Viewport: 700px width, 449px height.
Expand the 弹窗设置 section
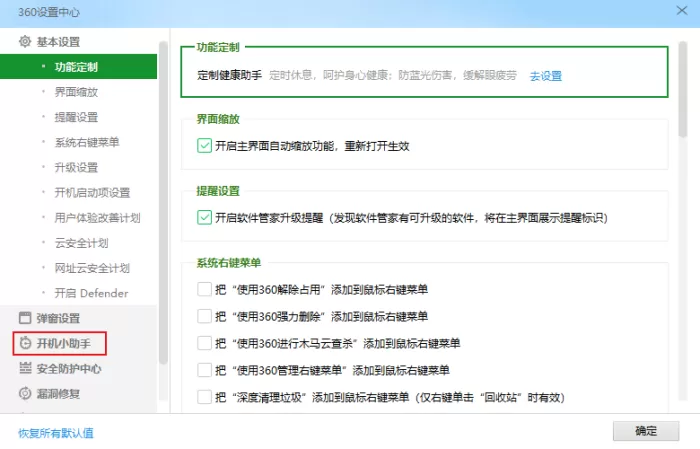coord(58,318)
